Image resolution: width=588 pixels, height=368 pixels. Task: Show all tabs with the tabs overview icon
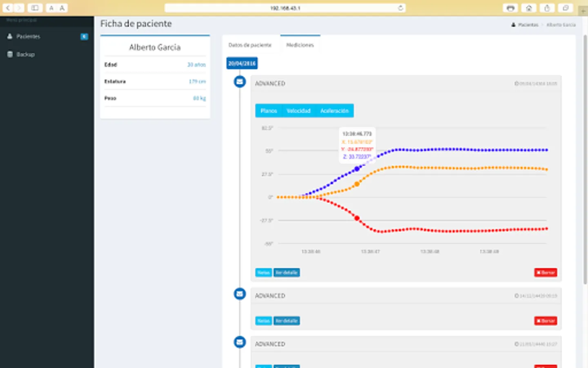tap(566, 8)
